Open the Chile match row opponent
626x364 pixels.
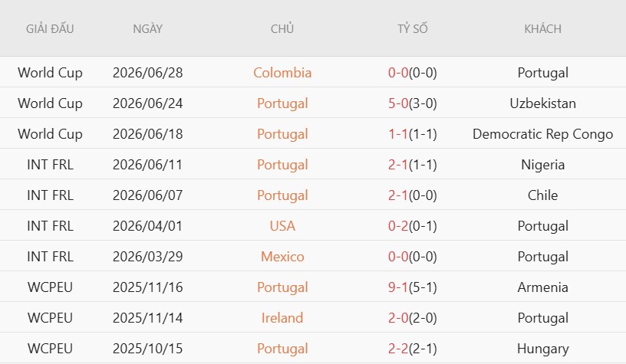pyautogui.click(x=542, y=195)
